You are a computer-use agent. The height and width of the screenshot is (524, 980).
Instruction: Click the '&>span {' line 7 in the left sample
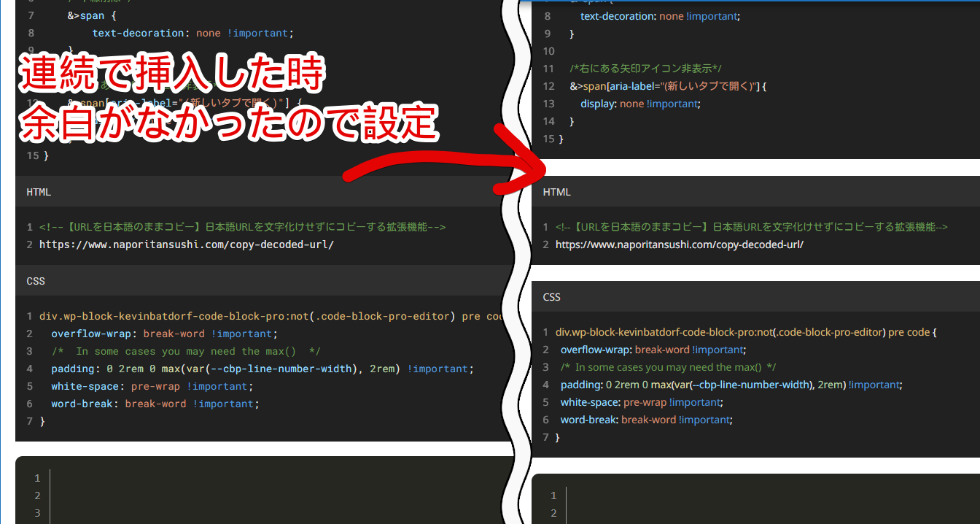(91, 15)
